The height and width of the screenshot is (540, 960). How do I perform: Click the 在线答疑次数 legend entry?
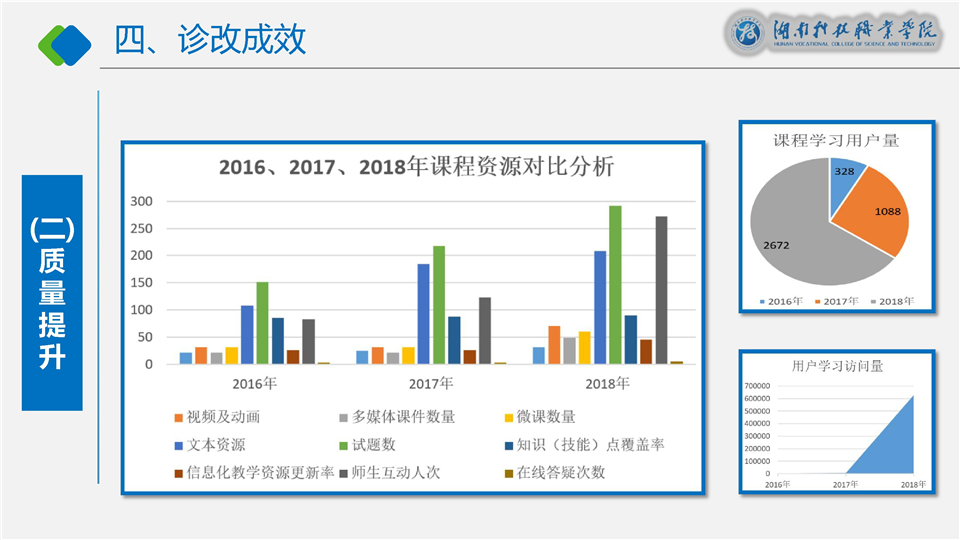[561, 473]
